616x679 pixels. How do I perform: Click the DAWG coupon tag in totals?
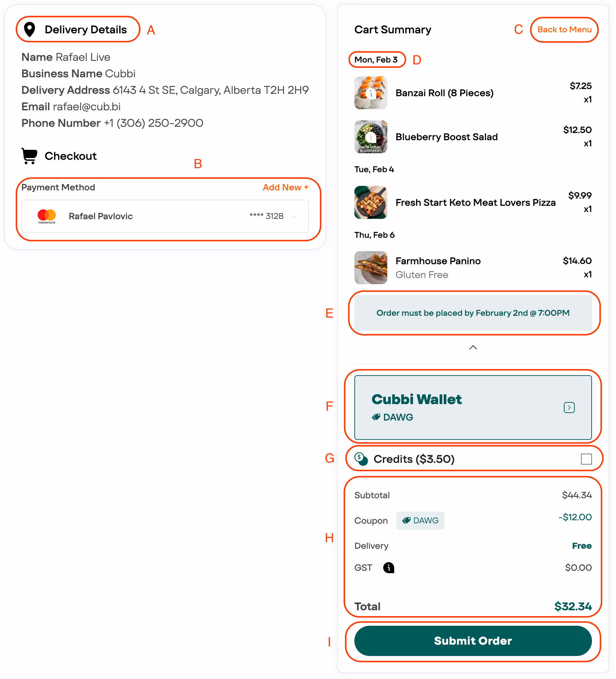pyautogui.click(x=420, y=521)
